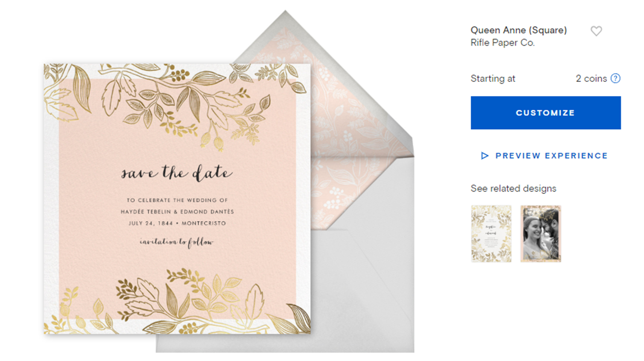Image resolution: width=644 pixels, height=361 pixels.
Task: Click the 'invitation to follow' script text
Action: click(177, 242)
